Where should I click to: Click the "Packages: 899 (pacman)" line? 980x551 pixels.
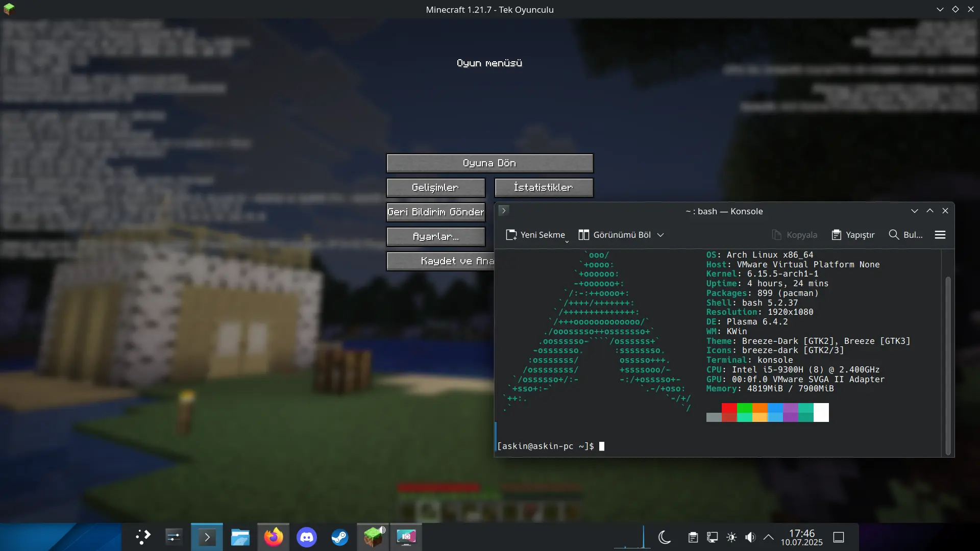(763, 293)
